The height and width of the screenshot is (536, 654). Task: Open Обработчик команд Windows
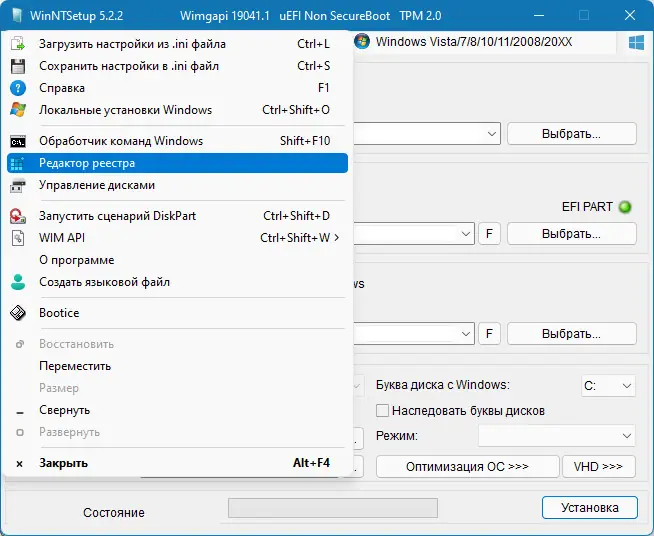(177, 141)
